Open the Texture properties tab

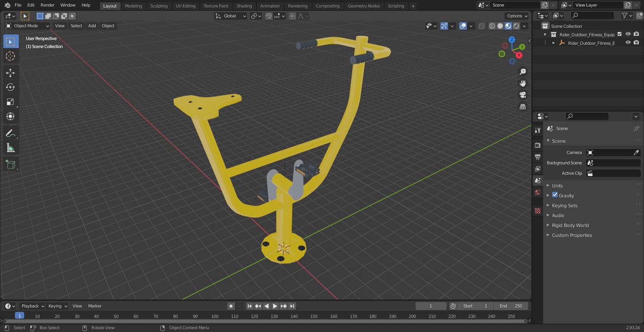click(537, 211)
